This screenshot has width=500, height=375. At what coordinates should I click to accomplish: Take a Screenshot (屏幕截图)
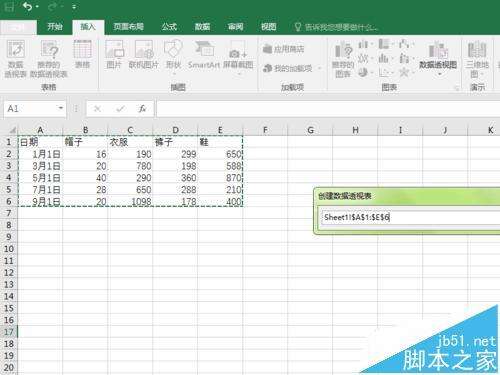pos(238,57)
